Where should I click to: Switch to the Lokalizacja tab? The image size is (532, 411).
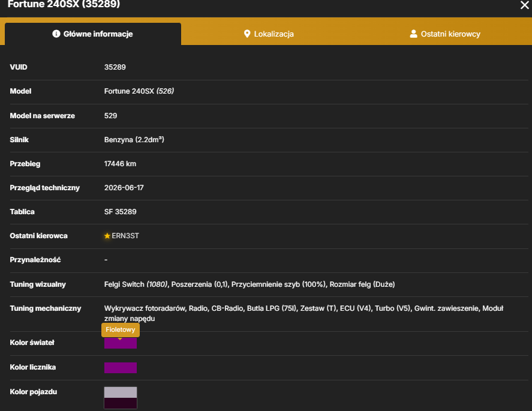coord(269,34)
